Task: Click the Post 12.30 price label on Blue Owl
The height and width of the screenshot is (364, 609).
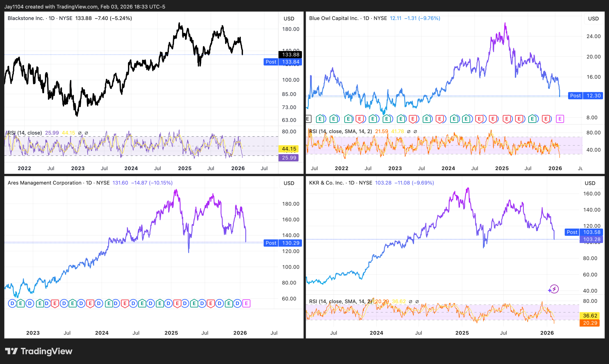Action: tap(586, 96)
